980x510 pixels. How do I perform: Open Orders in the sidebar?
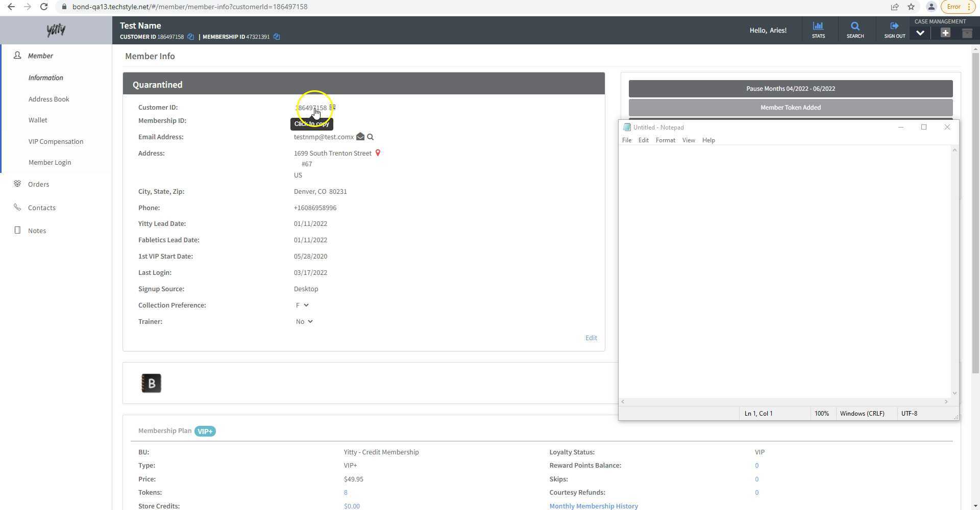pos(39,184)
